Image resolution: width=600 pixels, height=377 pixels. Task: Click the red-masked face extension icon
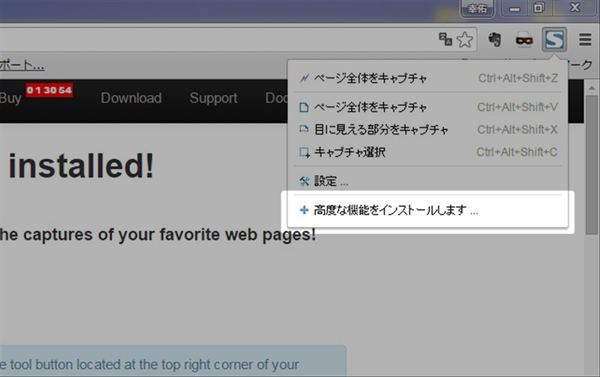click(x=524, y=39)
